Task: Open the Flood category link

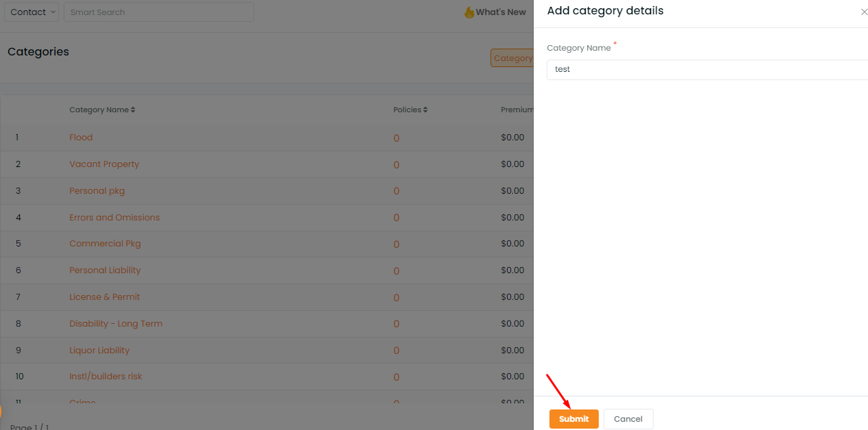Action: 81,138
